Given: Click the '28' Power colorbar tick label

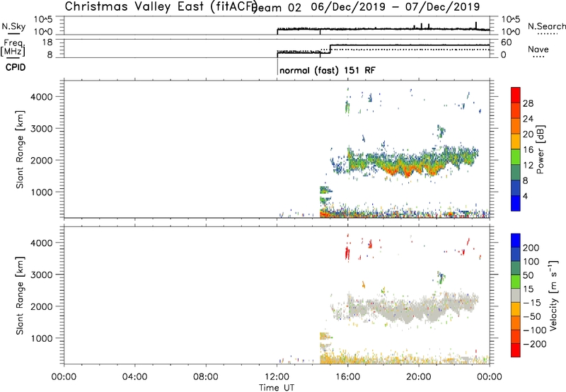Looking at the screenshot, I should pyautogui.click(x=528, y=103).
